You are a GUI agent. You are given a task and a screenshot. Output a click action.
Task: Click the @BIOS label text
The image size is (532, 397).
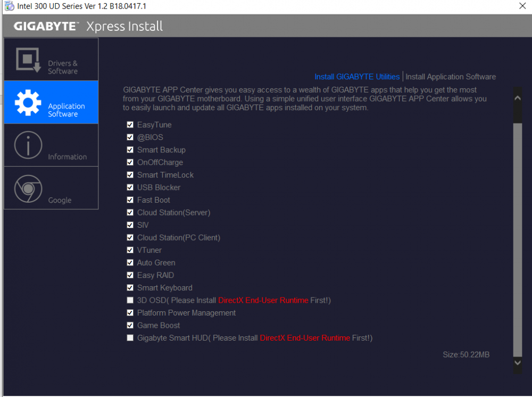pyautogui.click(x=150, y=137)
